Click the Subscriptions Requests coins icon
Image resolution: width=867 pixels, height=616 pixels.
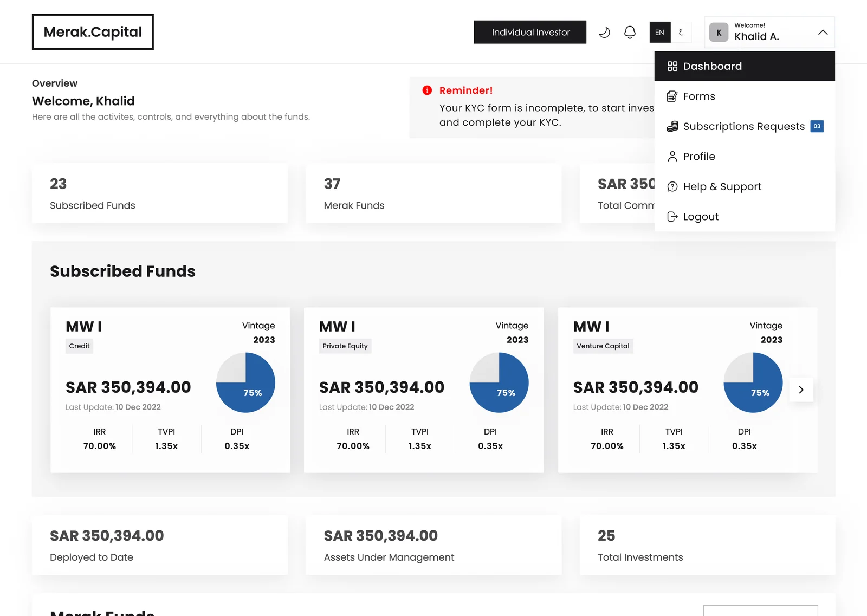672,126
